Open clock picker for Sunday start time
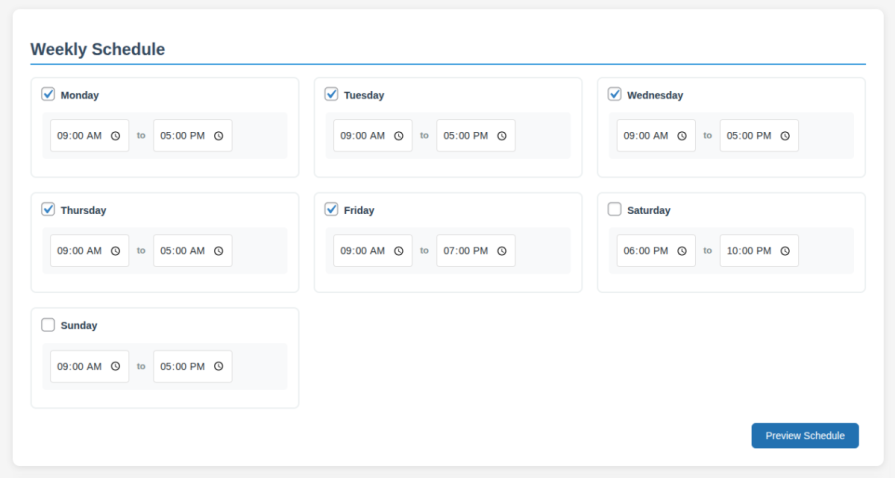Screen dimensions: 895x478 coord(115,367)
